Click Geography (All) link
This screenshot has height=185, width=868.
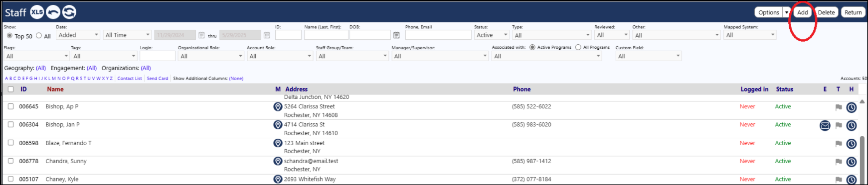(x=41, y=68)
